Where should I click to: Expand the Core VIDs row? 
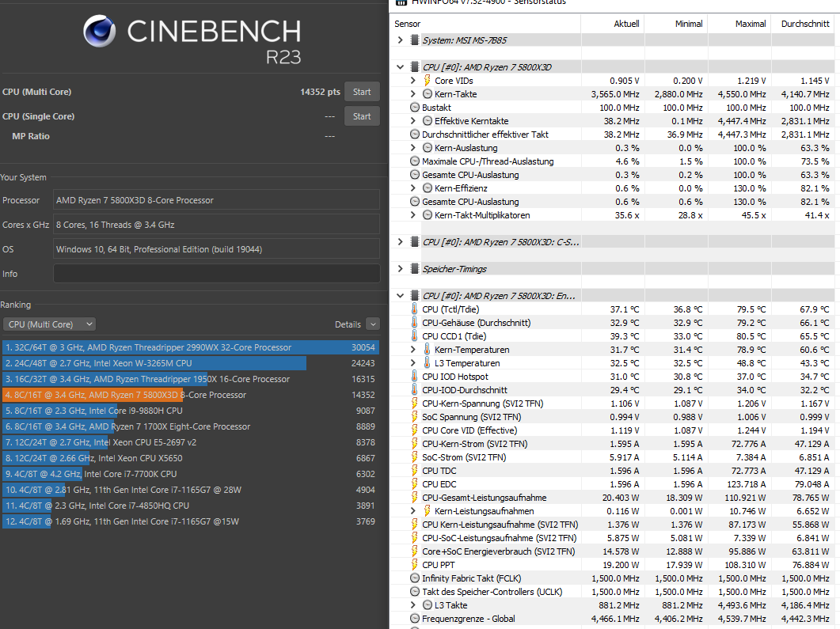tap(413, 80)
